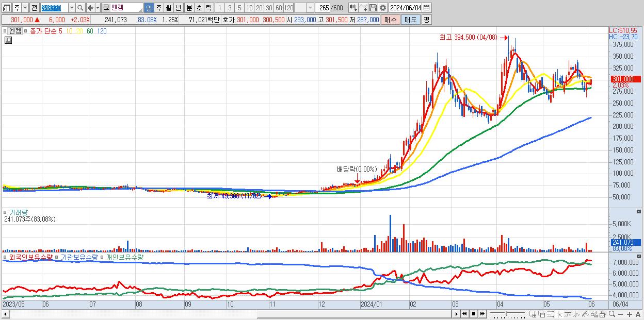Choose the 30 interval preset
The height and width of the screenshot is (320, 644).
click(269, 8)
